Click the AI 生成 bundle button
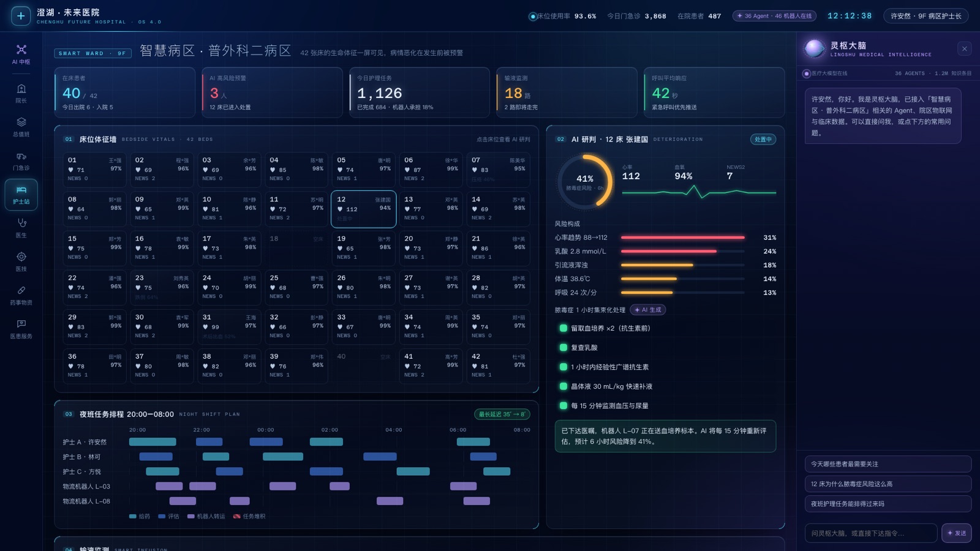This screenshot has width=980, height=551. click(x=648, y=310)
